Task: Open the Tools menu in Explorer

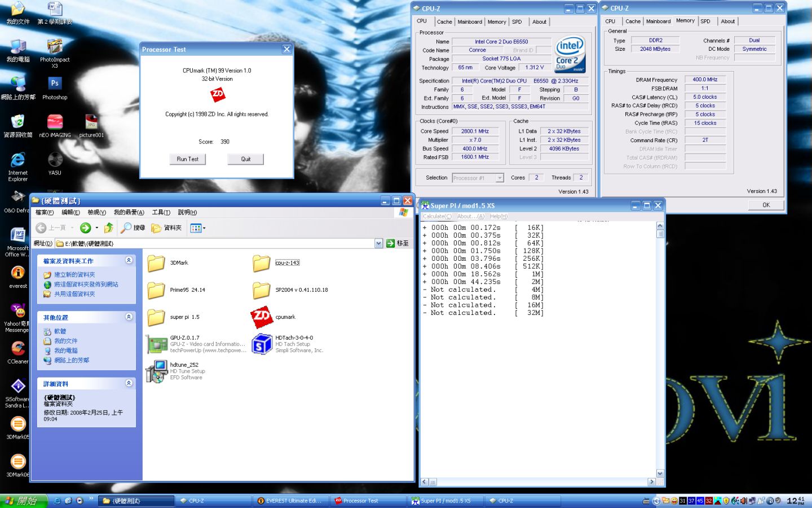Action: (x=161, y=212)
